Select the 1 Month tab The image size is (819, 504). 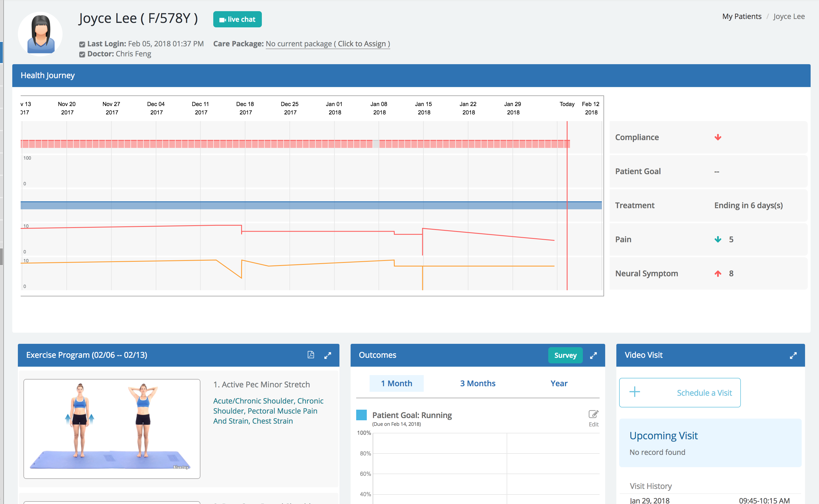(x=396, y=383)
